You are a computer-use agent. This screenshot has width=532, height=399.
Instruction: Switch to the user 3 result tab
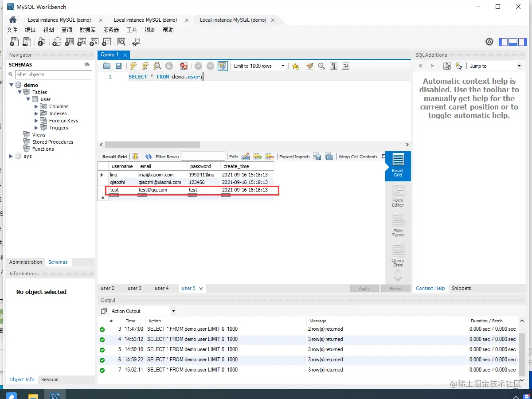(x=134, y=288)
